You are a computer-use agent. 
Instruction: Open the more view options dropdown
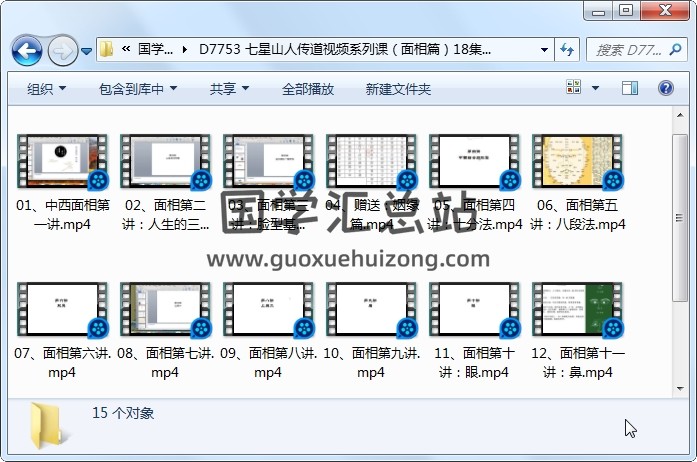pos(595,88)
